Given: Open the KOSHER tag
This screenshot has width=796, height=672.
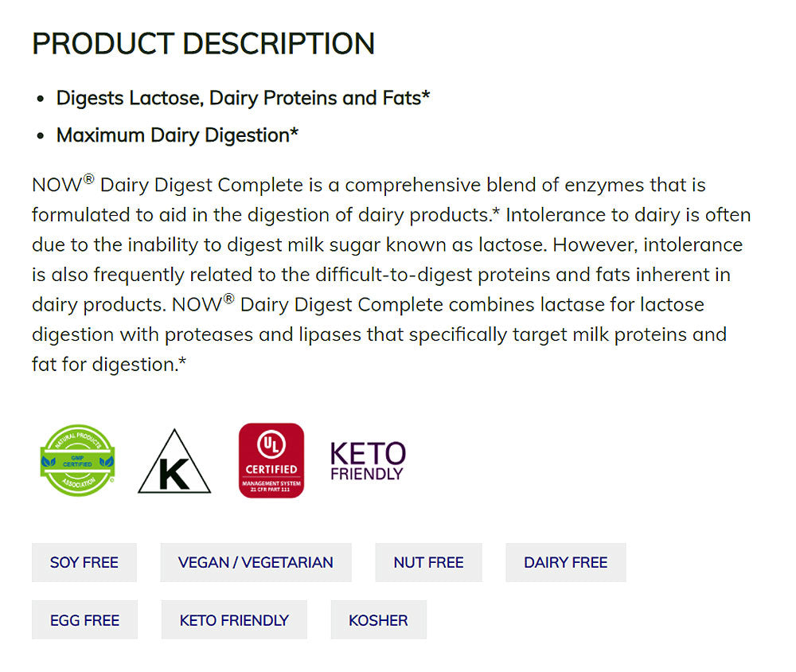Looking at the screenshot, I should click(x=378, y=620).
